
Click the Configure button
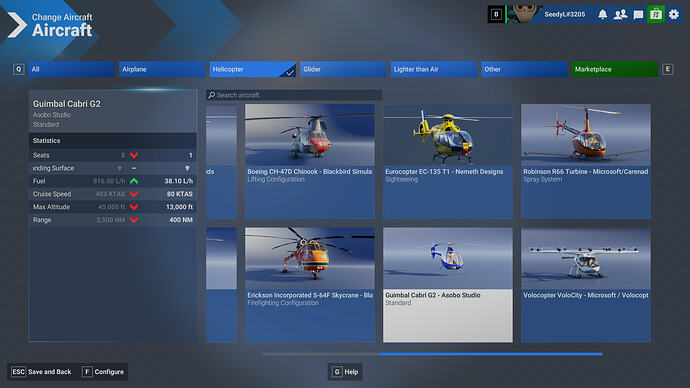(x=104, y=372)
